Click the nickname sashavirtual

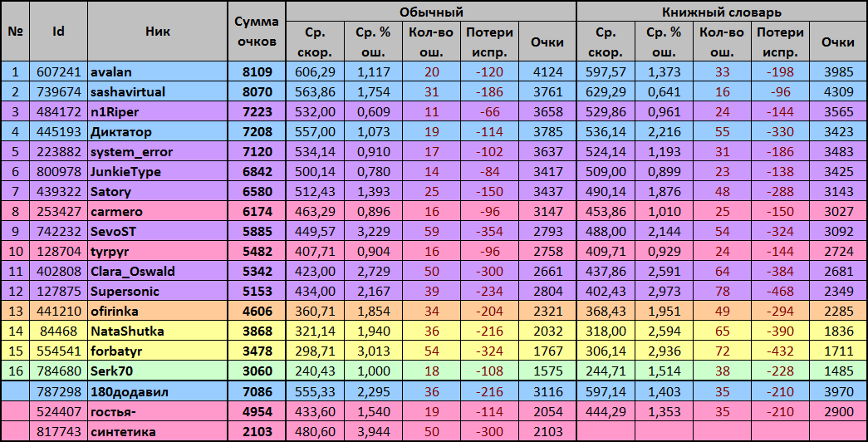pyautogui.click(x=128, y=92)
